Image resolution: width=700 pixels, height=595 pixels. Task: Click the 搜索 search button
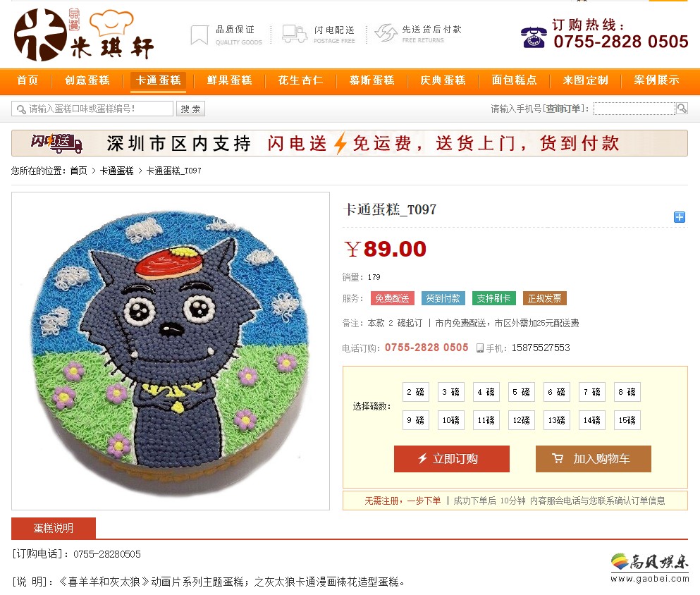190,109
